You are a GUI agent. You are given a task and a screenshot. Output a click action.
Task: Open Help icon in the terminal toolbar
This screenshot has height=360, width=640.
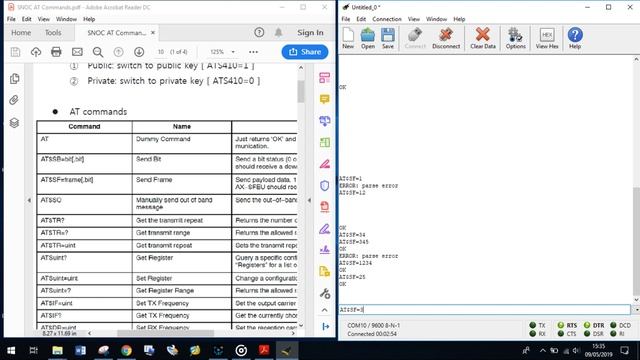point(575,38)
